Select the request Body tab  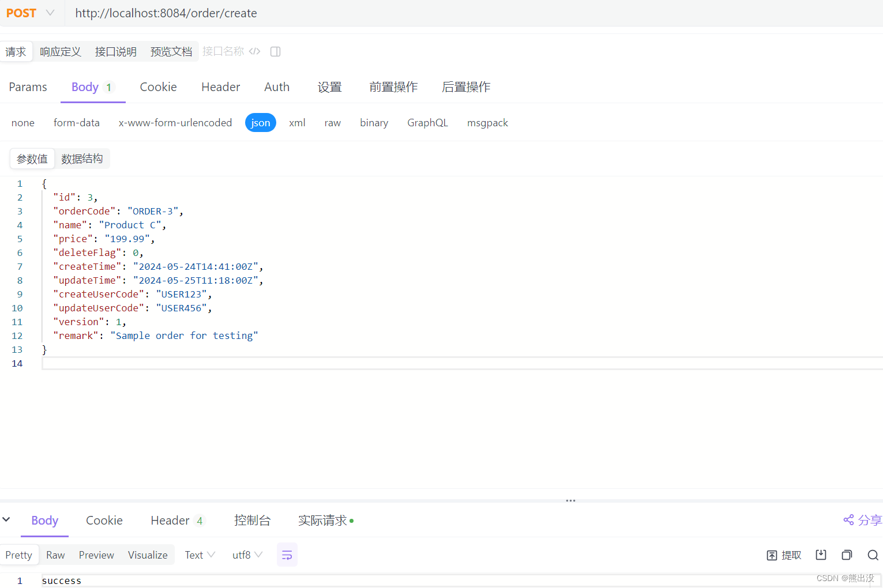pyautogui.click(x=92, y=87)
